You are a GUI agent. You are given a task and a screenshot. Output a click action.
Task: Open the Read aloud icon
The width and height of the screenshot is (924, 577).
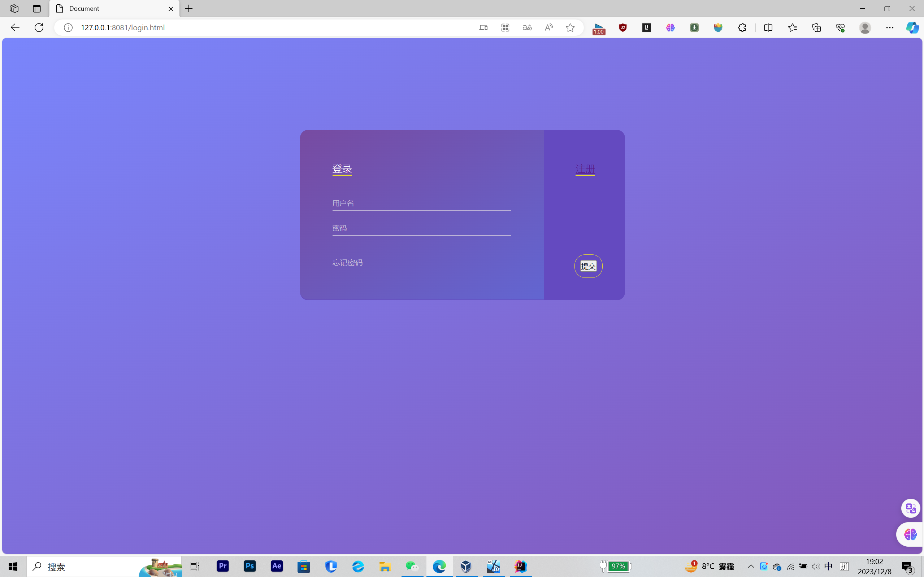(549, 27)
